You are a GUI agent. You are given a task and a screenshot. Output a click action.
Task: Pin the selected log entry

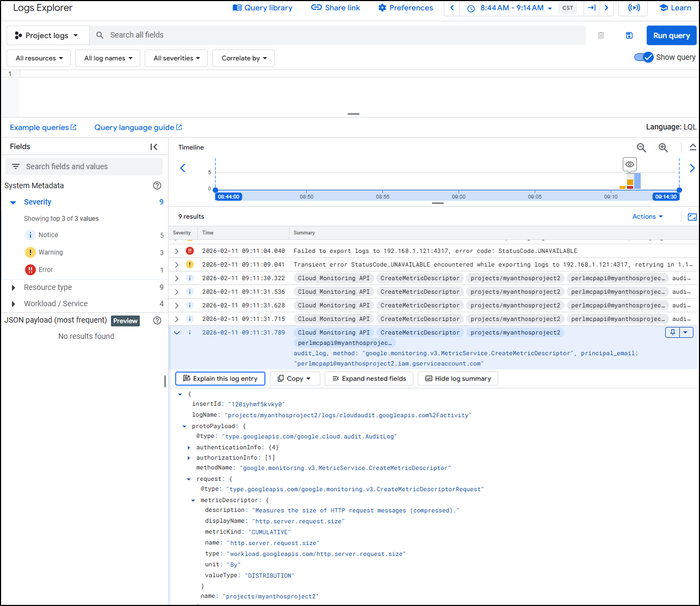(x=673, y=332)
